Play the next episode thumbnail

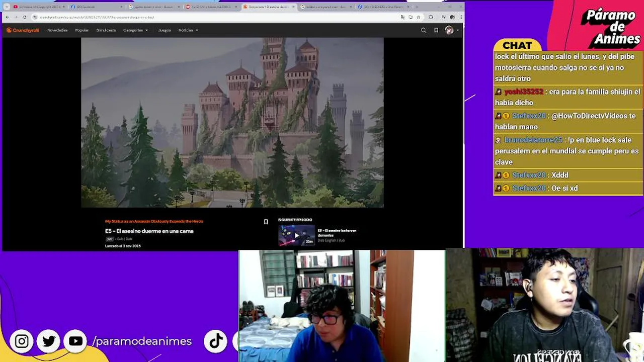[x=296, y=235]
